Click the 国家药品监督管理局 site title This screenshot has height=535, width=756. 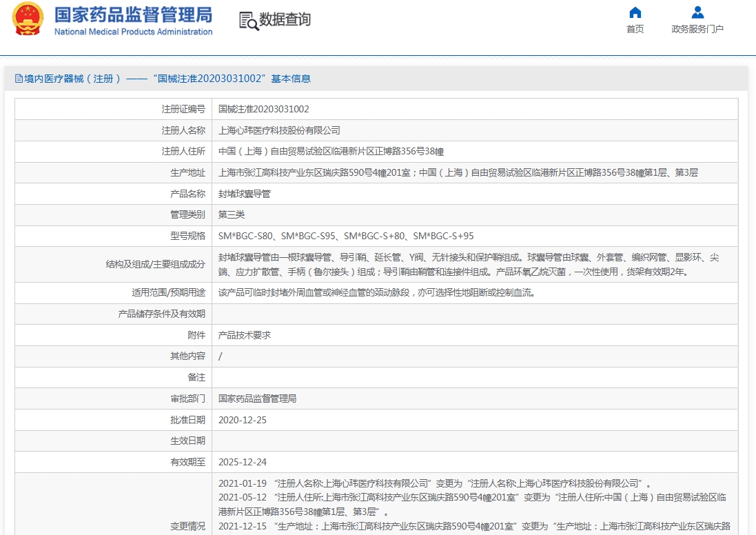133,14
